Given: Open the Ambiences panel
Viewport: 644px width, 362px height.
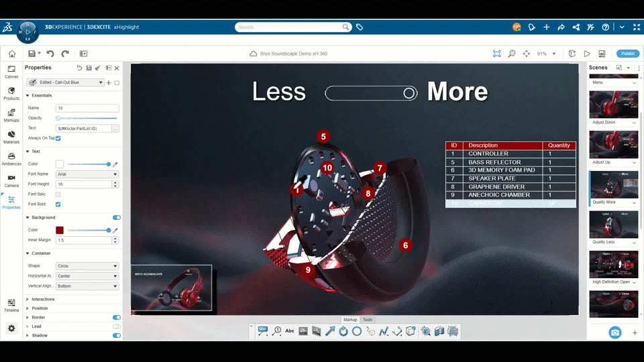Looking at the screenshot, I should [x=11, y=159].
